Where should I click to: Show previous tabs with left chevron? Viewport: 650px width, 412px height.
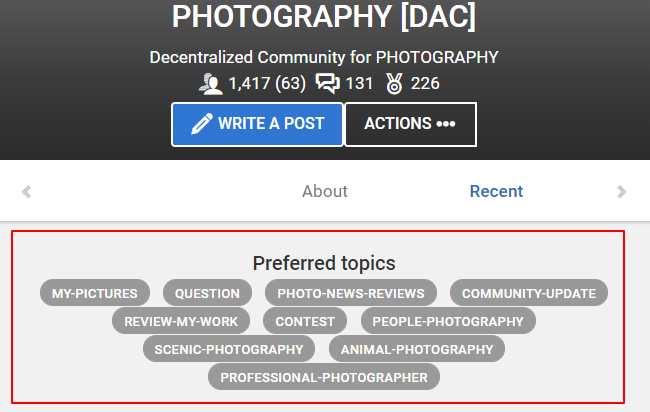[27, 191]
